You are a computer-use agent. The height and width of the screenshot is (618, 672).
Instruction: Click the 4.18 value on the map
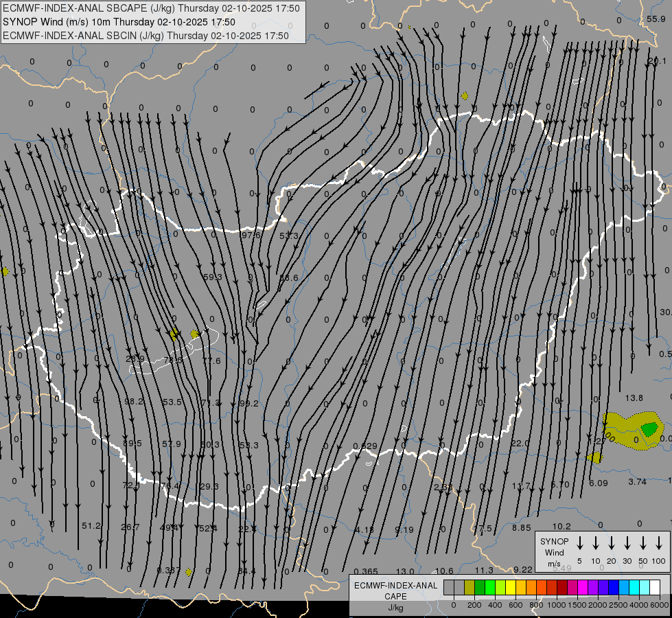(364, 530)
